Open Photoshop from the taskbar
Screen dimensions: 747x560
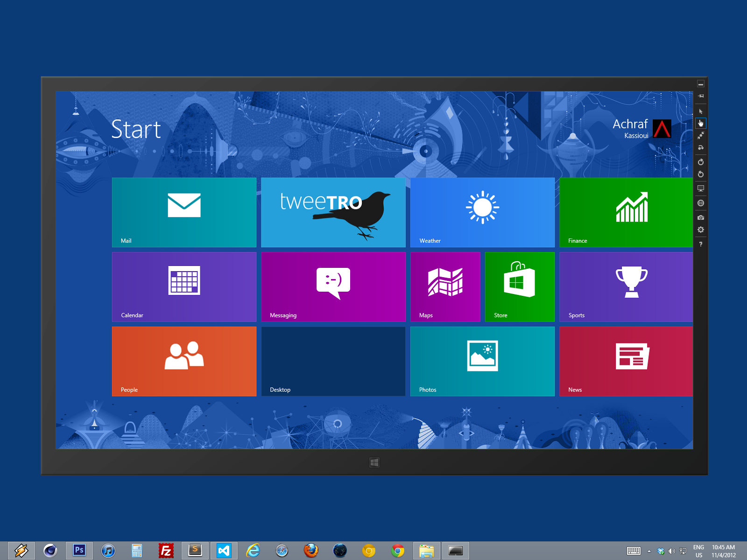click(x=79, y=551)
